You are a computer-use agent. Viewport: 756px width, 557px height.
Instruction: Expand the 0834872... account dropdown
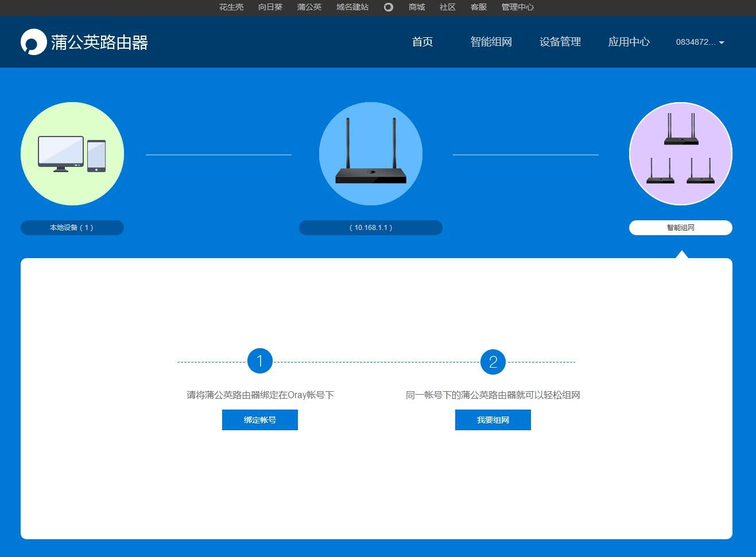click(700, 42)
